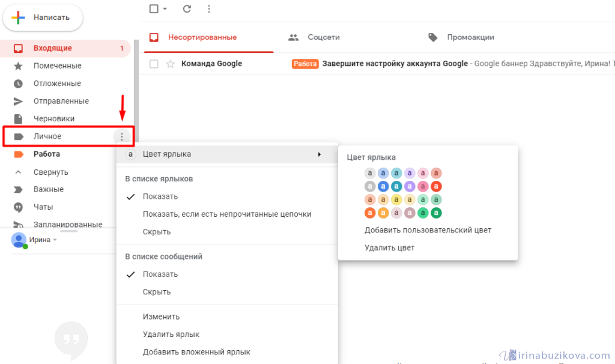Open the Чаты chats folder
The width and height of the screenshot is (615, 364).
[44, 207]
